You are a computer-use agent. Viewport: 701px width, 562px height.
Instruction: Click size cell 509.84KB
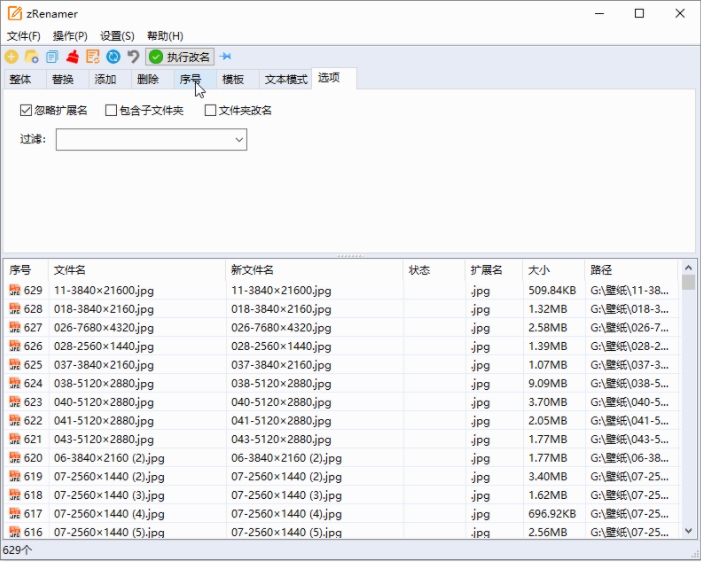[552, 291]
